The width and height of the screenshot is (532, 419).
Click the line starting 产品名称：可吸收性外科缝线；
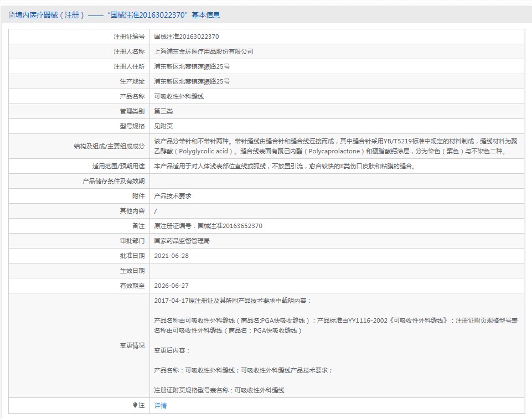pyautogui.click(x=243, y=370)
